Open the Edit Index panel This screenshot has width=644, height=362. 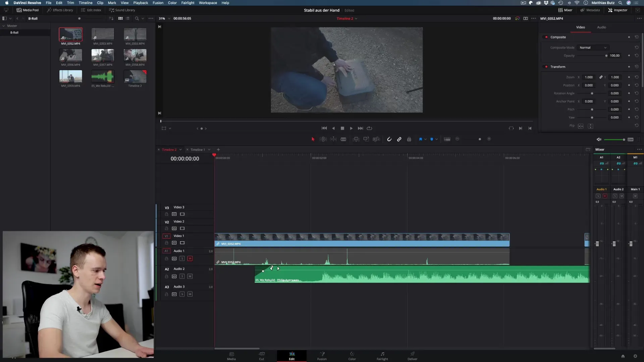tap(91, 10)
